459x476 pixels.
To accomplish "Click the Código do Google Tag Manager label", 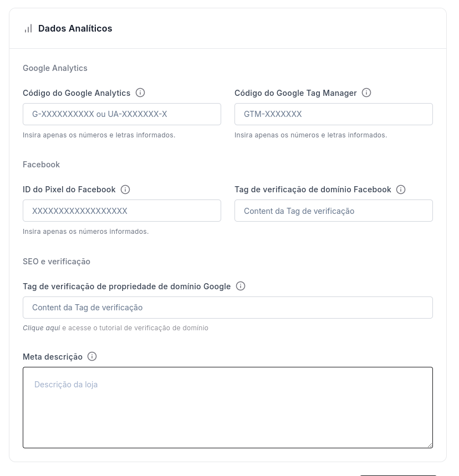I will click(x=295, y=93).
